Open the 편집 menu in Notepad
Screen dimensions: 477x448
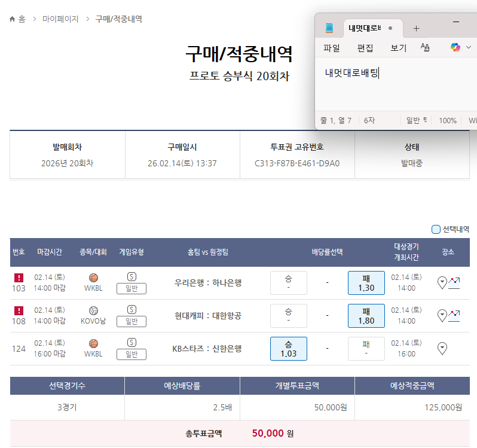point(365,48)
